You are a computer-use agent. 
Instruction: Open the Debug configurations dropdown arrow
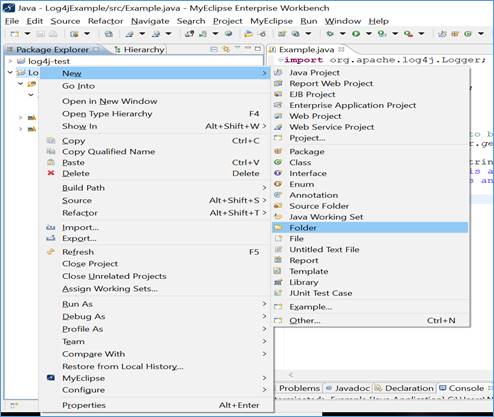(x=342, y=34)
